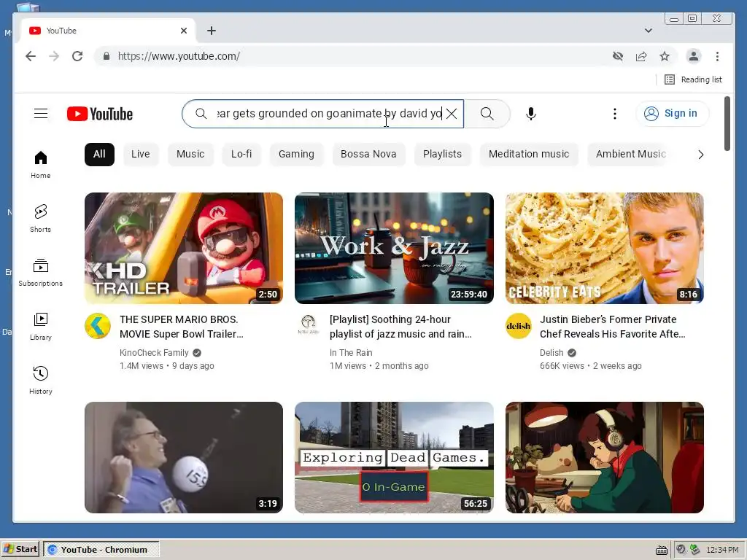
Task: Open the browser profile avatar menu
Action: coord(694,56)
